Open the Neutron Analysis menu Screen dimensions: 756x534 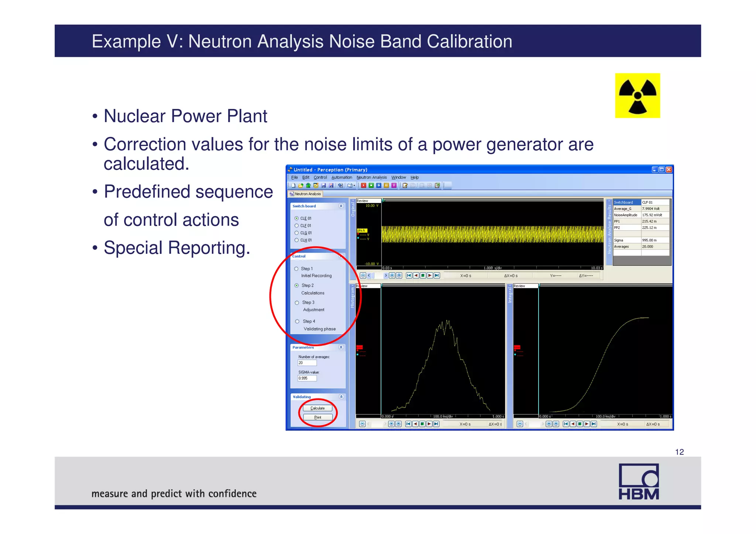tap(371, 178)
